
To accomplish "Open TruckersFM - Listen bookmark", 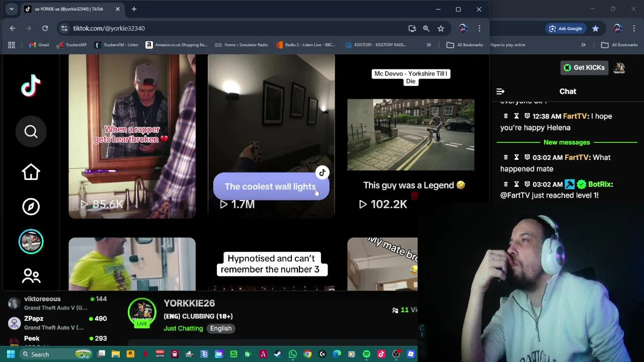I will pos(116,45).
